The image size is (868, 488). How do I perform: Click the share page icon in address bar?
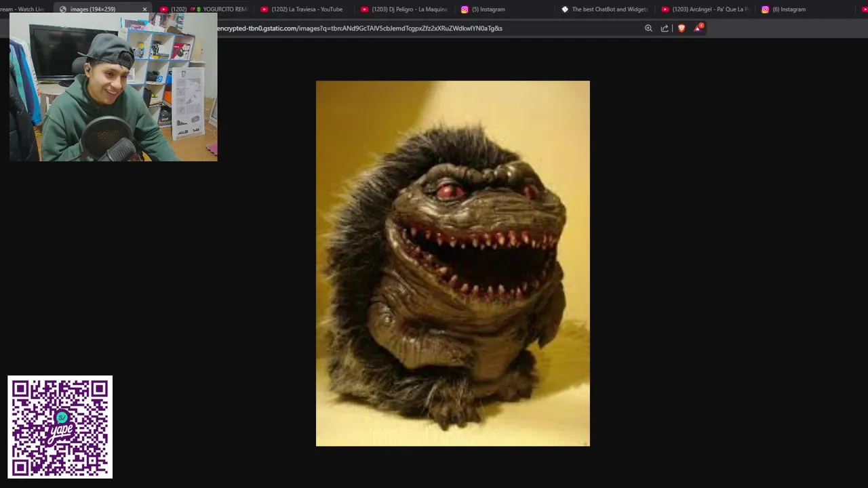point(665,28)
